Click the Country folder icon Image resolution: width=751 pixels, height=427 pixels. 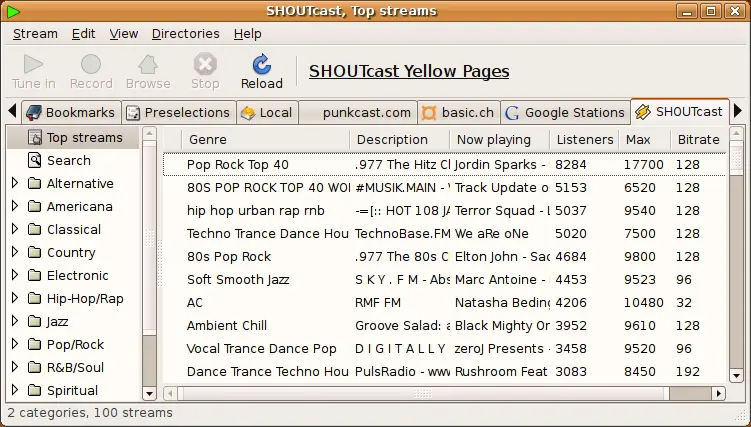tap(34, 252)
